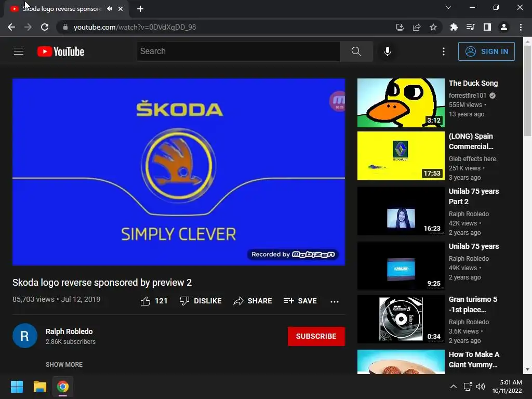
Task: Click the Skoda logo reverse tab
Action: 66,9
